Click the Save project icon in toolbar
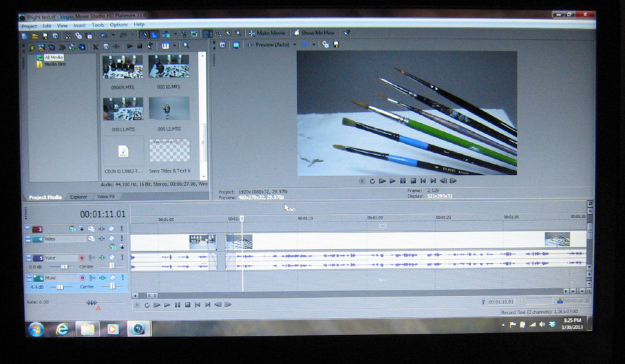Screen dimensions: 625x364 coord(45,36)
